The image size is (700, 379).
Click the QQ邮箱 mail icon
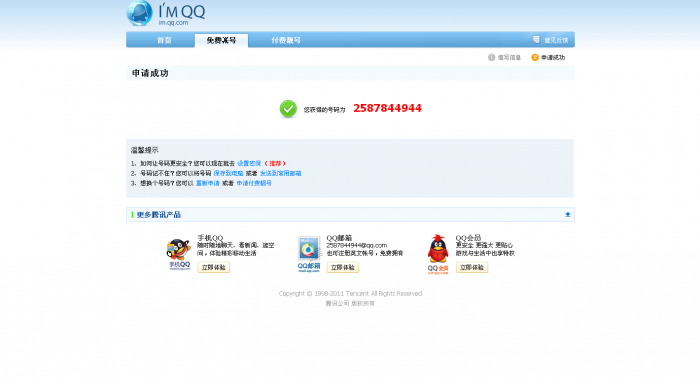309,254
